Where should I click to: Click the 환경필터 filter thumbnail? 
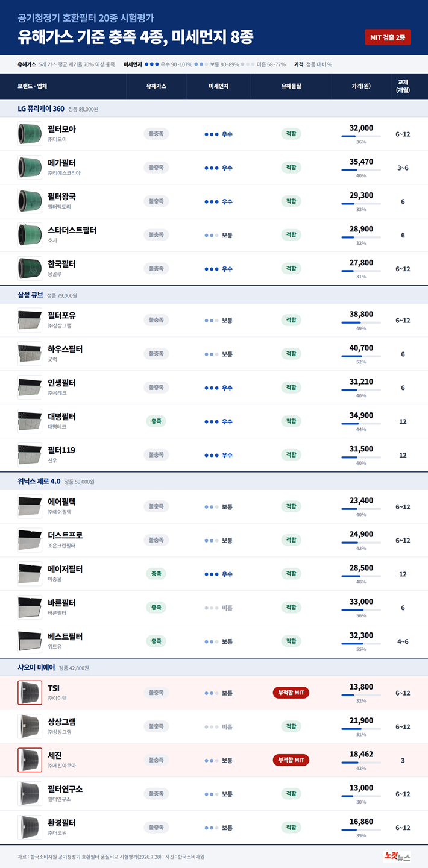point(30,828)
